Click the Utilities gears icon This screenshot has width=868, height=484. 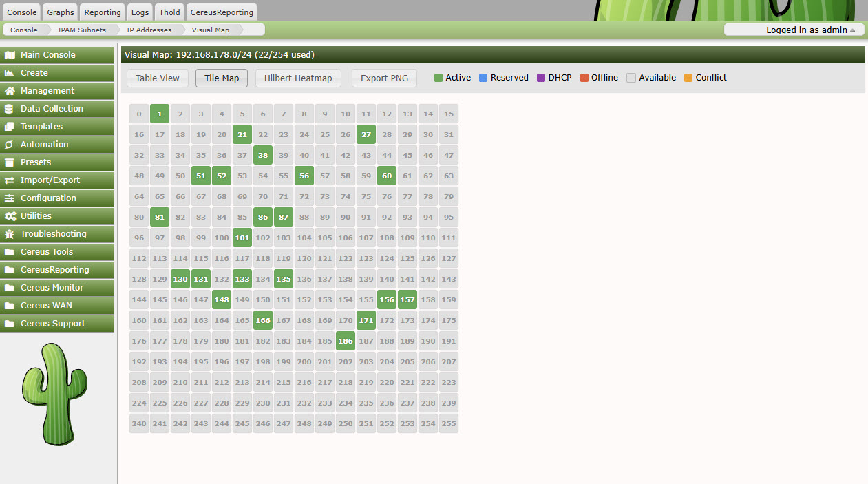coord(10,216)
